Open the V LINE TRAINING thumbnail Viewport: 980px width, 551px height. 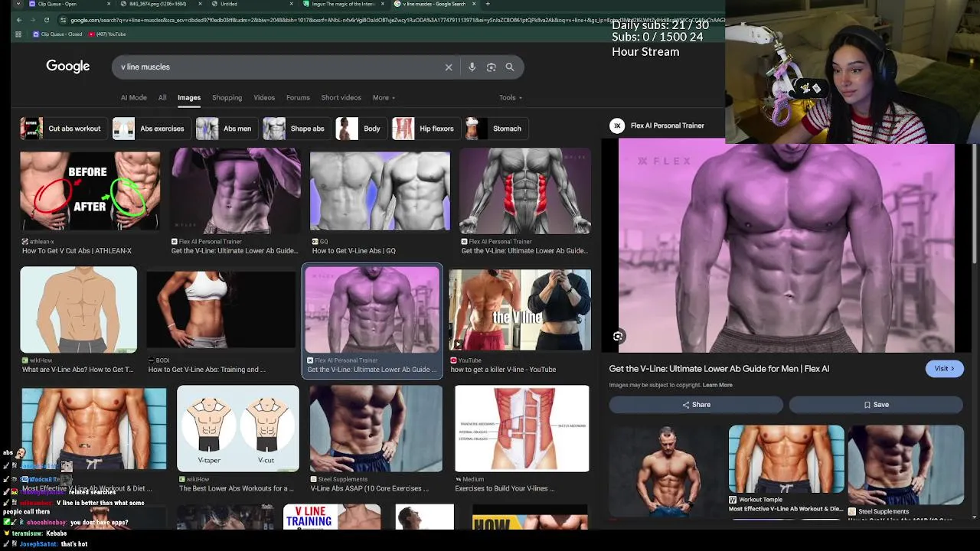pyautogui.click(x=332, y=517)
